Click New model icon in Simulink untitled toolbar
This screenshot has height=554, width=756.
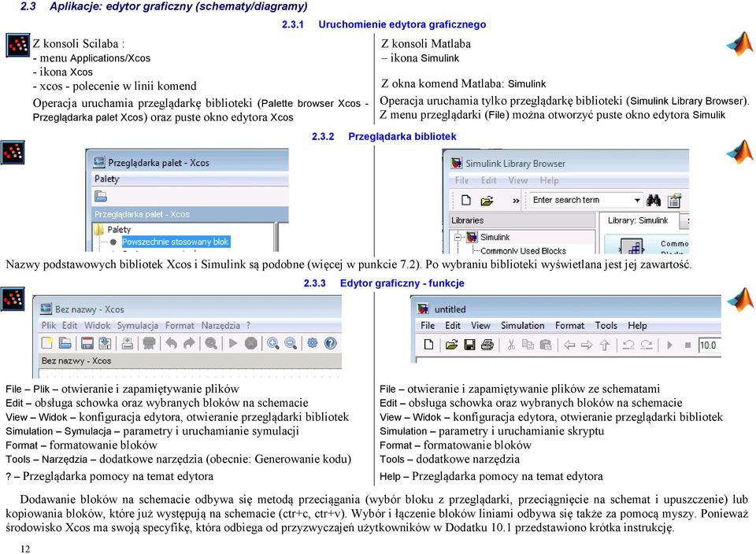428,345
